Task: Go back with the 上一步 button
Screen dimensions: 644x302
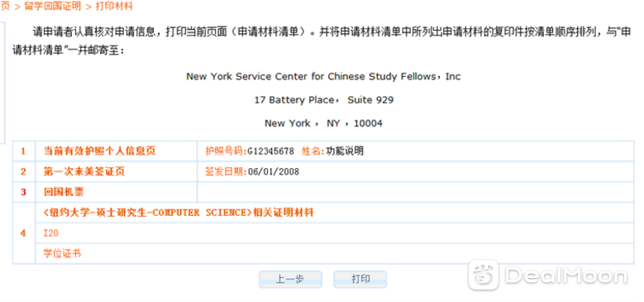Action: coord(290,280)
